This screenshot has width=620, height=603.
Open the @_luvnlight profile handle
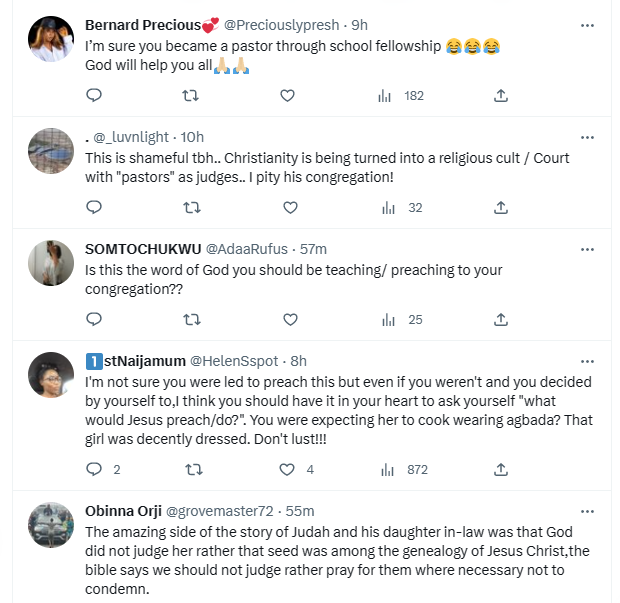coord(132,136)
